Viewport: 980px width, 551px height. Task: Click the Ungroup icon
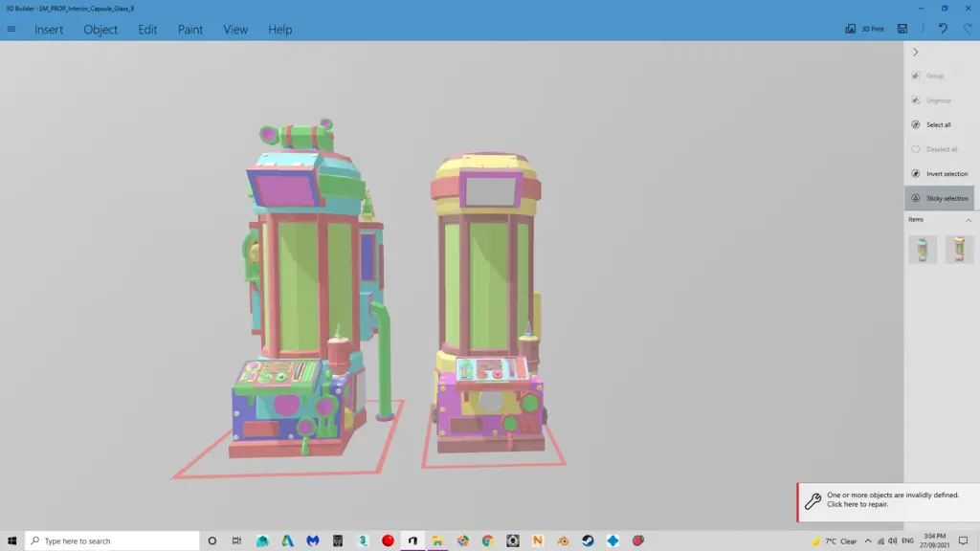917,99
